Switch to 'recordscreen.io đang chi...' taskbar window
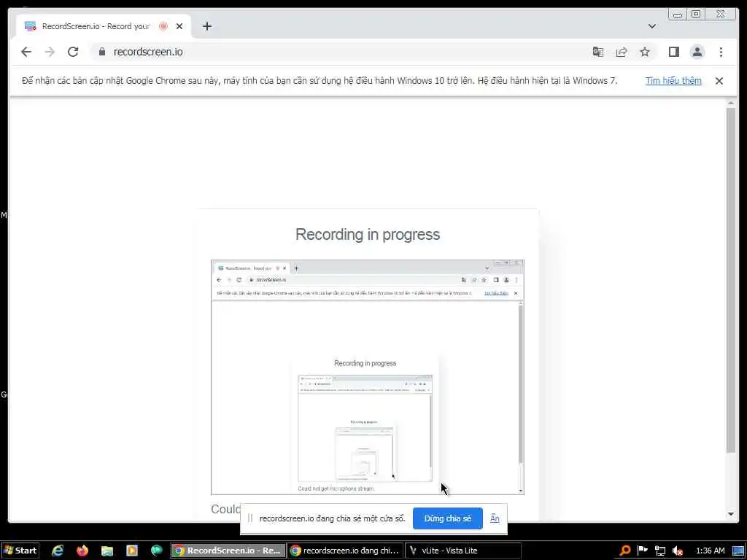 345,551
